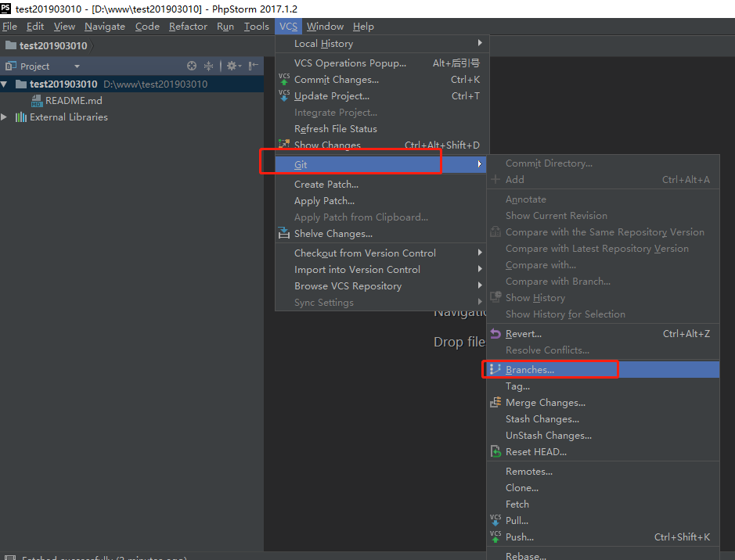Select Pull menu entry text

(517, 521)
